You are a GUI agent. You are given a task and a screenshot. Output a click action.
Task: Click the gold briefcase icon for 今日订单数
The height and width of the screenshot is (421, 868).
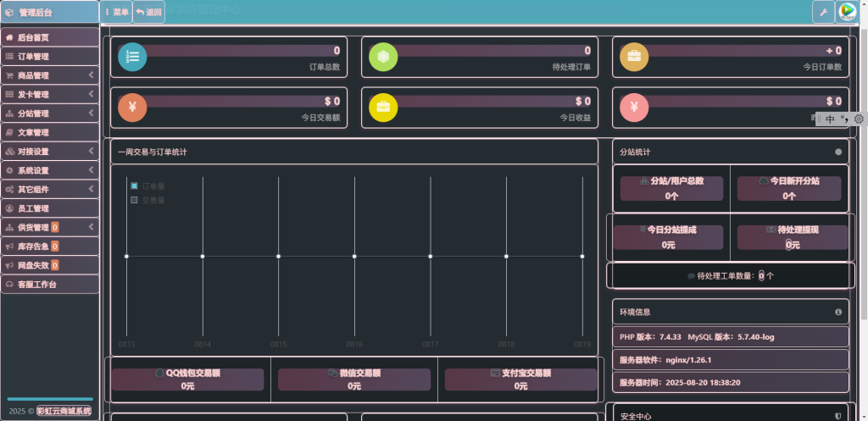pyautogui.click(x=634, y=57)
